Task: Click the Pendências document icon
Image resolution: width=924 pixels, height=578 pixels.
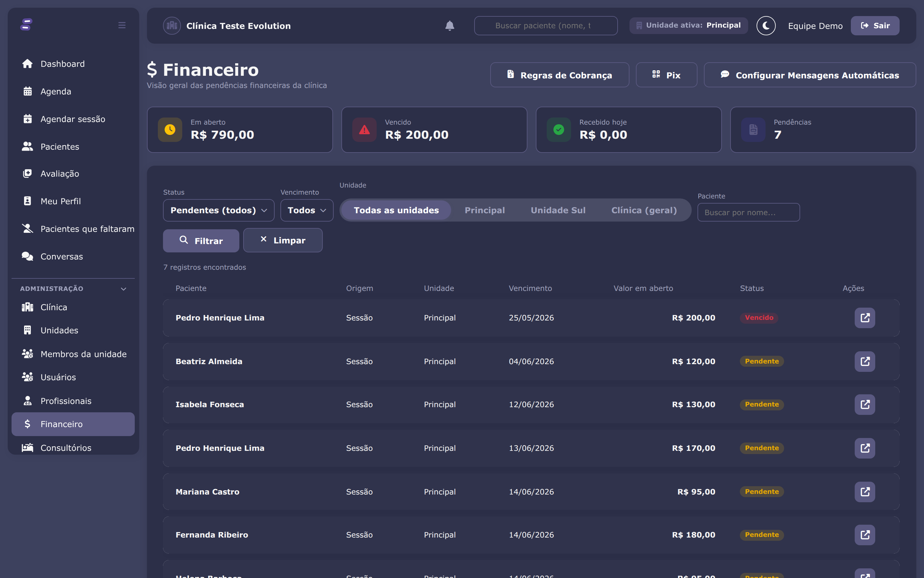Action: click(753, 130)
